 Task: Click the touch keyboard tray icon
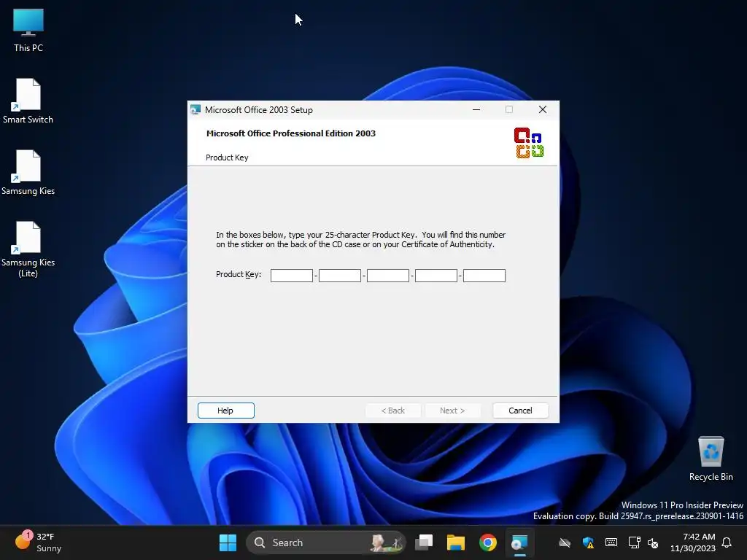click(611, 542)
